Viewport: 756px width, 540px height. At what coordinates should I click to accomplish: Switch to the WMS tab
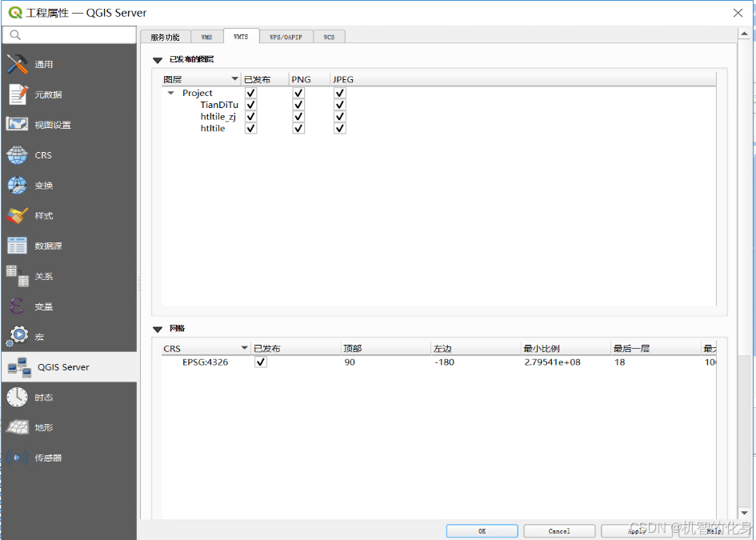point(207,37)
